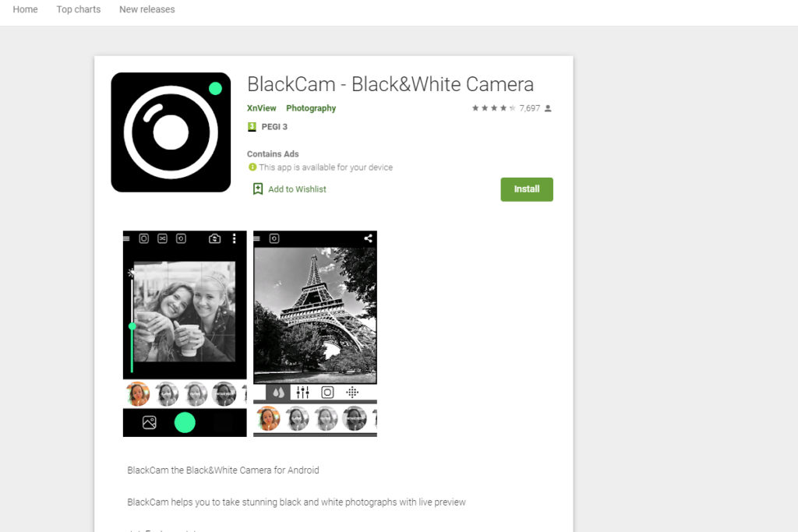
Task: Open the Photography category link
Action: tap(311, 107)
